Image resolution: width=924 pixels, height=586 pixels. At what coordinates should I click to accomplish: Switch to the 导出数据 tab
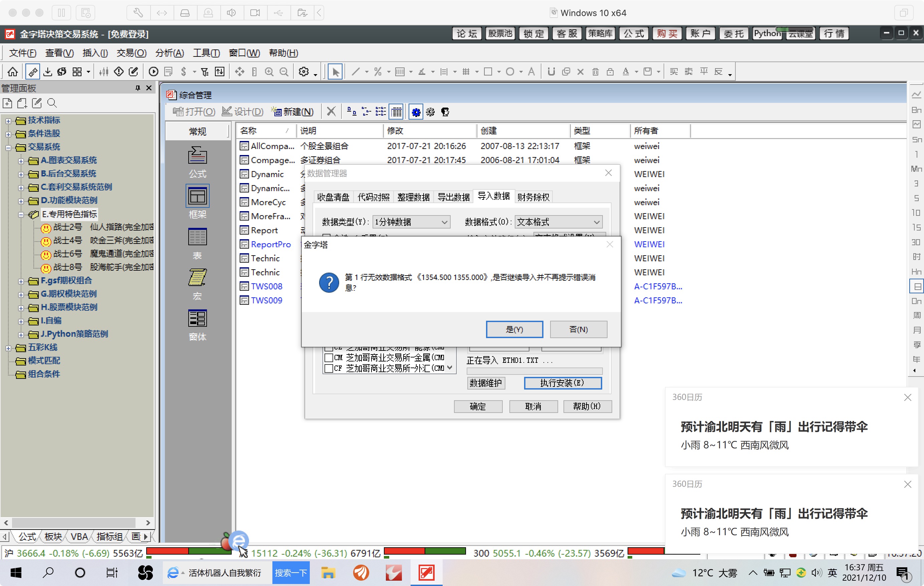[x=454, y=197]
